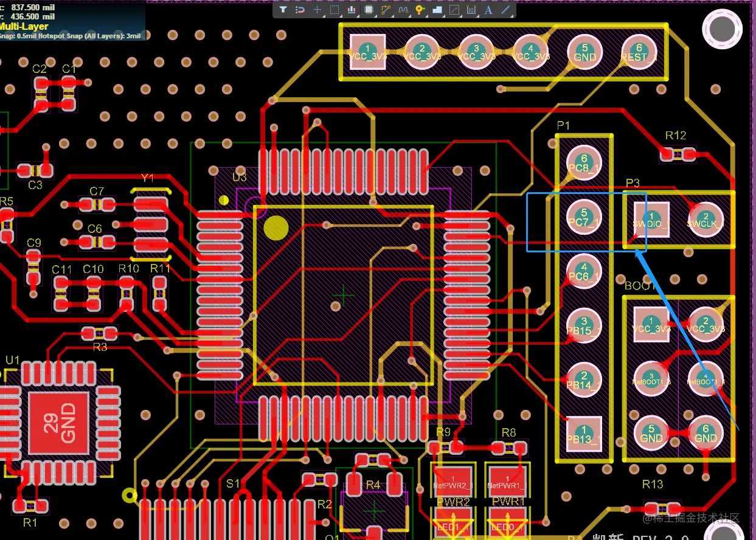This screenshot has width=756, height=540.
Task: Activate the interactive routing tool
Action: click(386, 10)
